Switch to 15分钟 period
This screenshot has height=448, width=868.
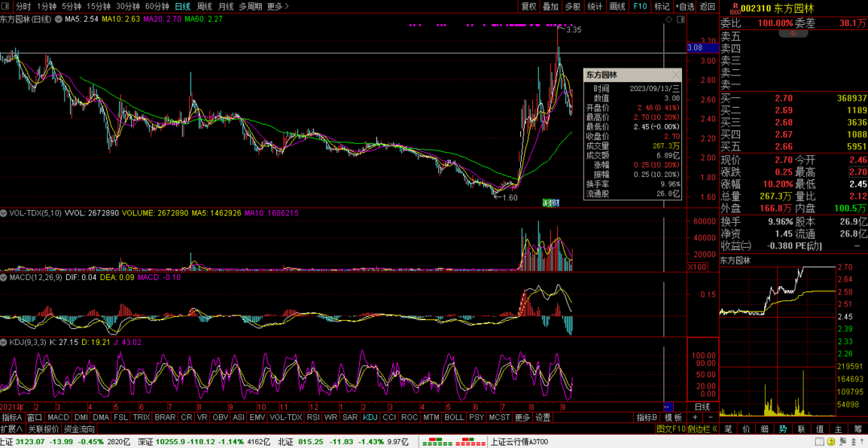pyautogui.click(x=98, y=6)
